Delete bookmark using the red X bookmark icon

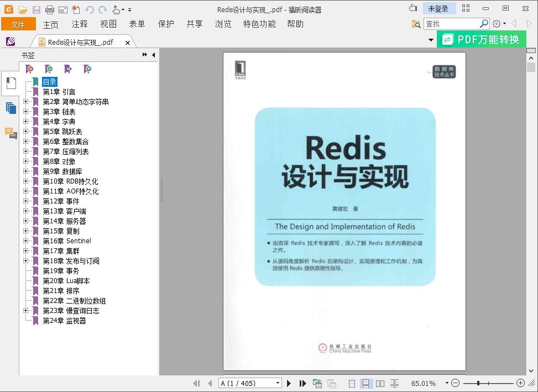(x=30, y=69)
